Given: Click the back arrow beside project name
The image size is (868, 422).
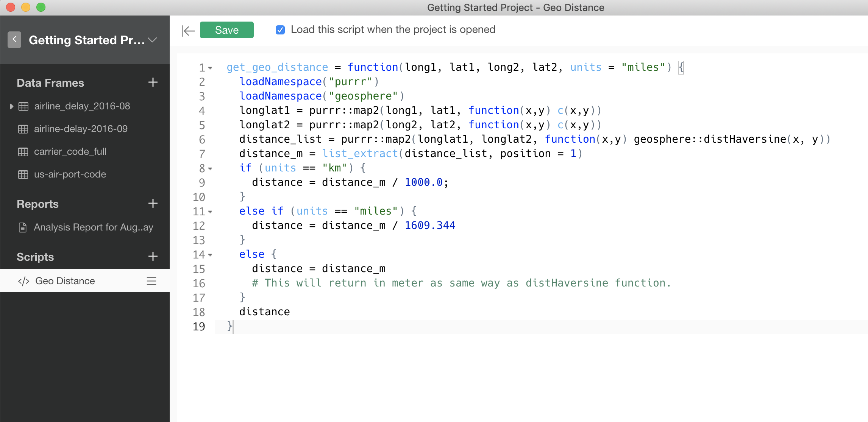Looking at the screenshot, I should point(14,39).
